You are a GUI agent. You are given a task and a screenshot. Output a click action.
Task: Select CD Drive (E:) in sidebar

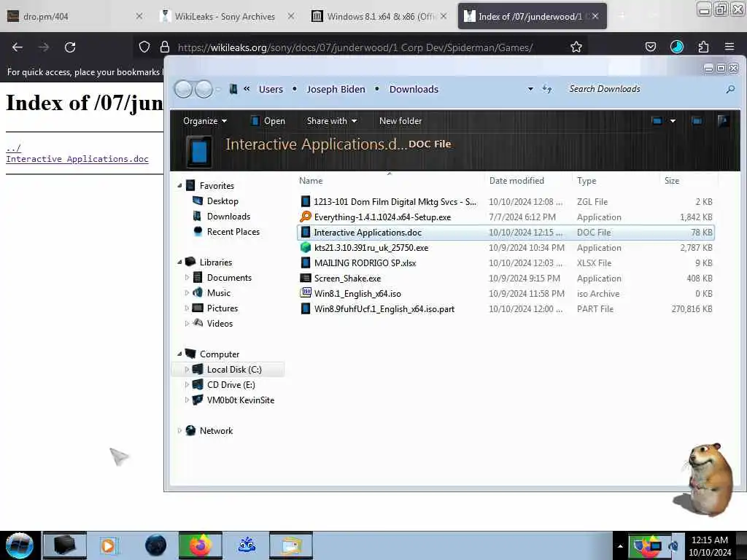231,385
